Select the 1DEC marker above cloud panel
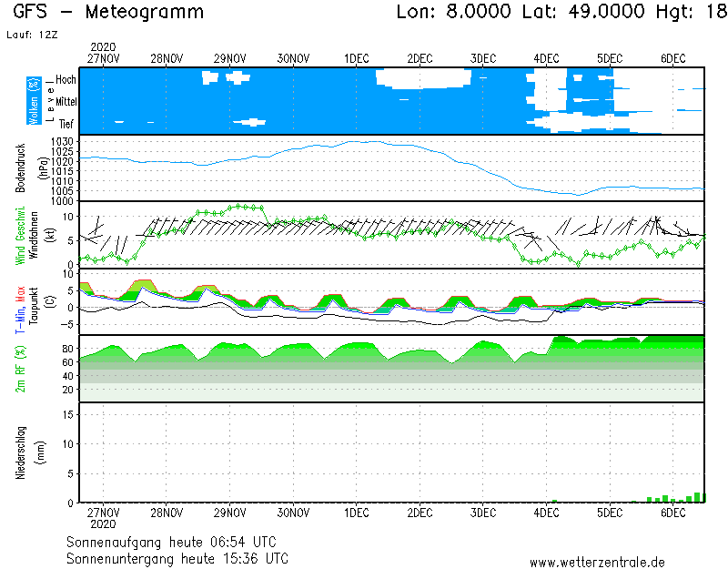The height and width of the screenshot is (569, 728). 356,58
